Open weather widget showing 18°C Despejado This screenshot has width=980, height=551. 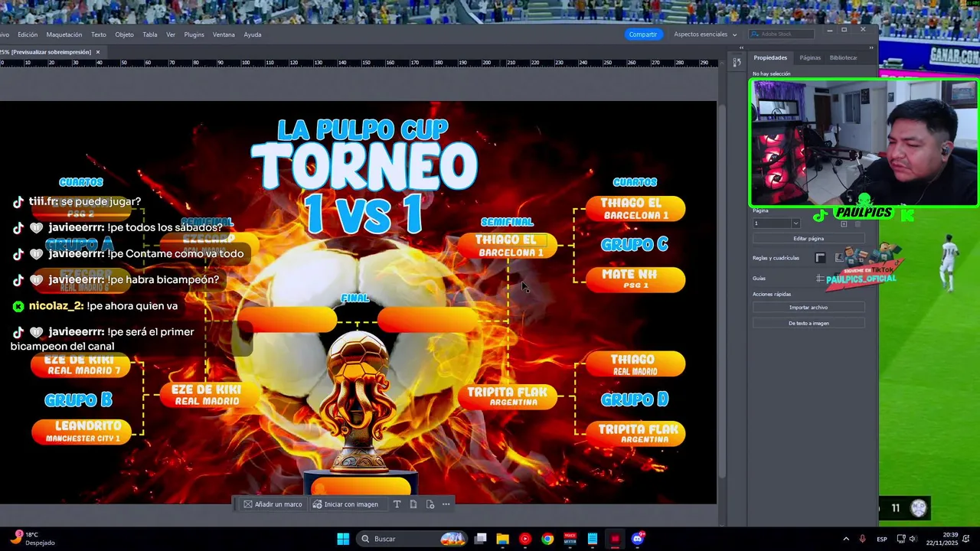(x=32, y=539)
